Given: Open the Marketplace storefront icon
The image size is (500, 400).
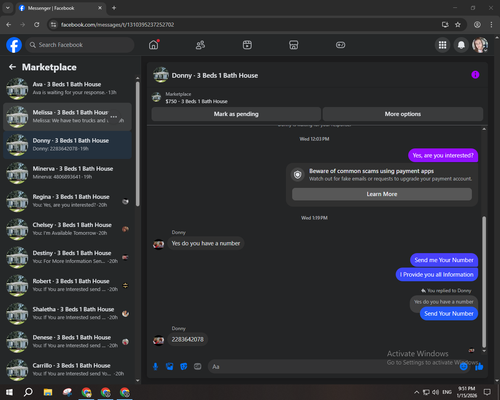Looking at the screenshot, I should (x=294, y=45).
